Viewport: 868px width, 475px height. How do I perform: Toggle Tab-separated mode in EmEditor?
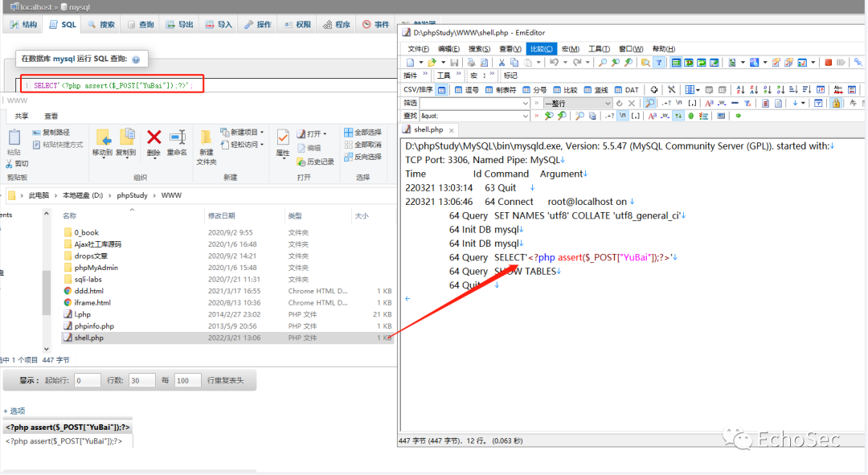pyautogui.click(x=501, y=90)
